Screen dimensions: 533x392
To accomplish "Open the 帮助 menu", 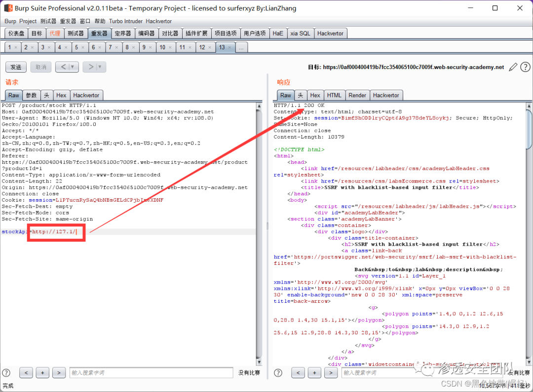I will pos(100,21).
